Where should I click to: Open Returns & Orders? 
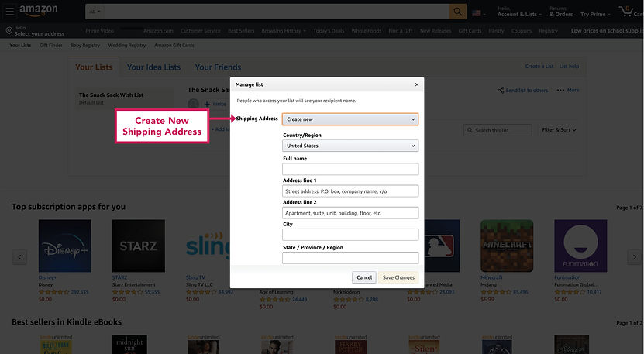[561, 12]
